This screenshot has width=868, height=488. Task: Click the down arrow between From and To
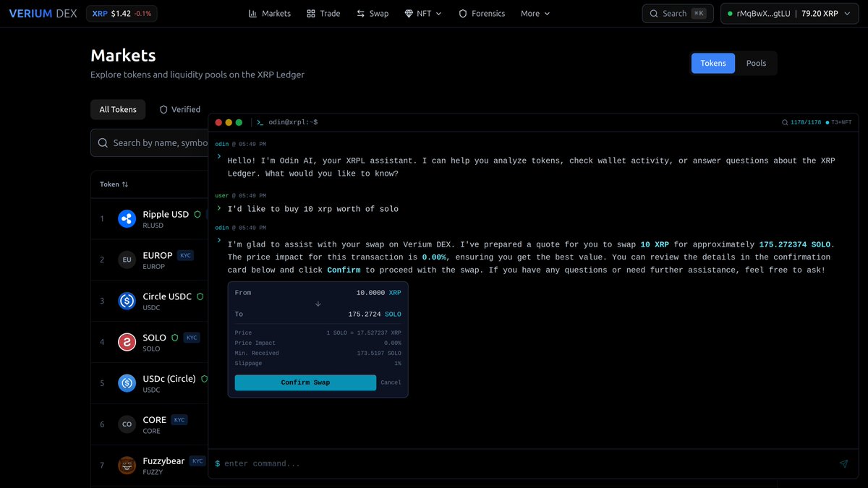point(318,304)
